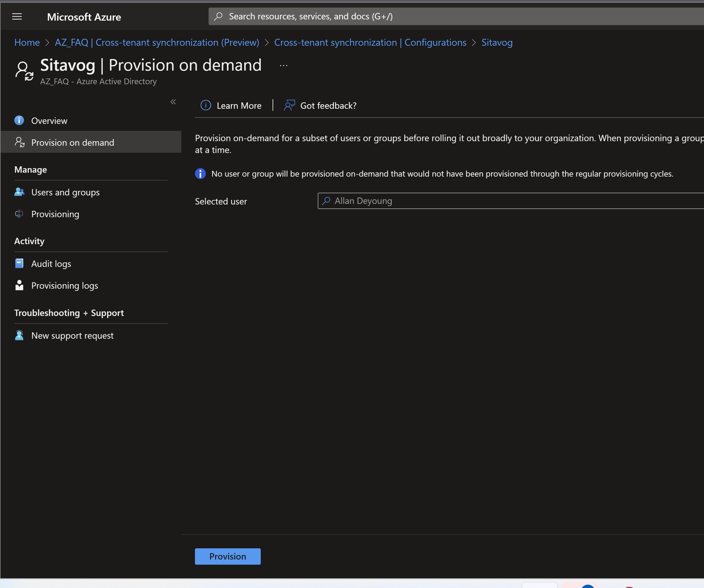The image size is (704, 588).
Task: Go to Home breadcrumb
Action: (27, 42)
